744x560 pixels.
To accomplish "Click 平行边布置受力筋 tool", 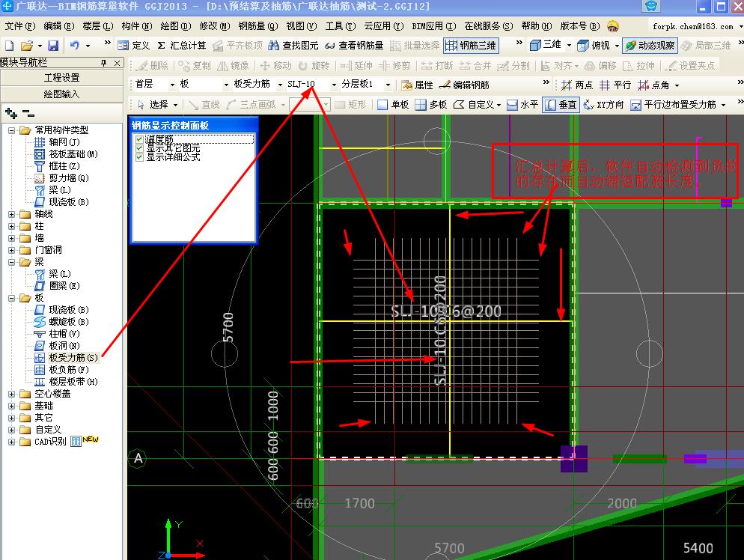I will point(674,105).
